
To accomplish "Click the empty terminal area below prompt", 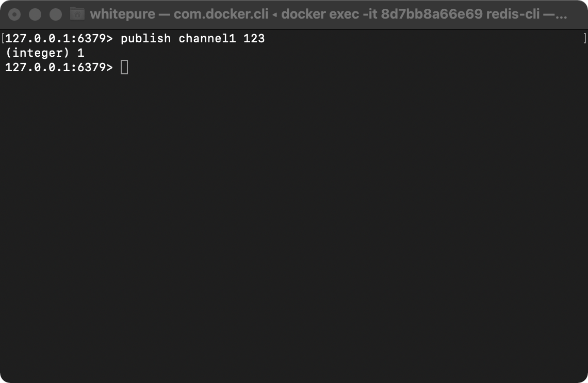I will (x=294, y=225).
